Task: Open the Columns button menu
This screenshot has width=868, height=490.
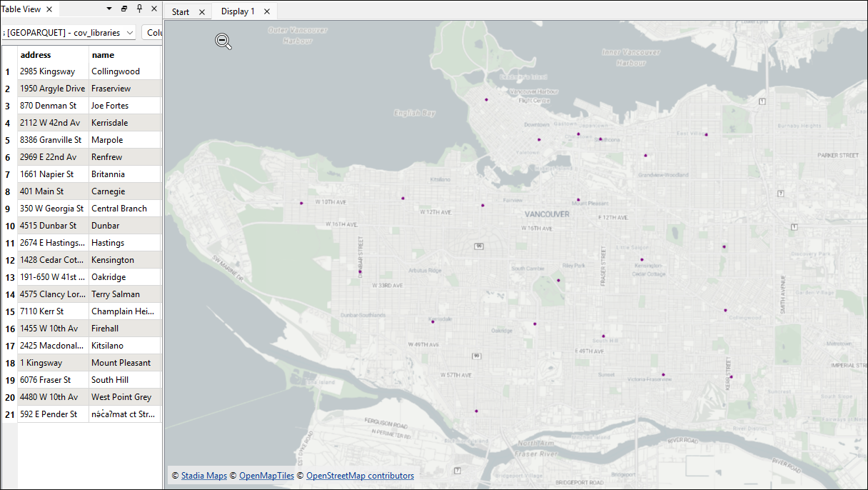Action: coord(153,33)
